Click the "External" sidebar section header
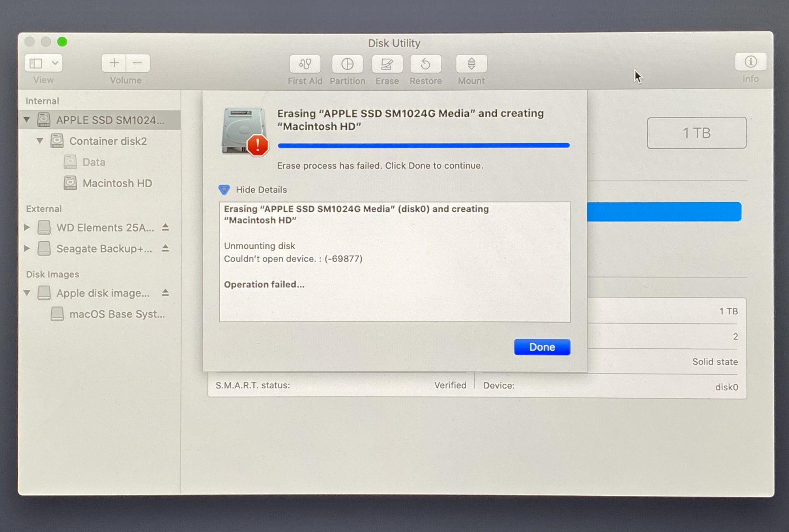 coord(44,209)
